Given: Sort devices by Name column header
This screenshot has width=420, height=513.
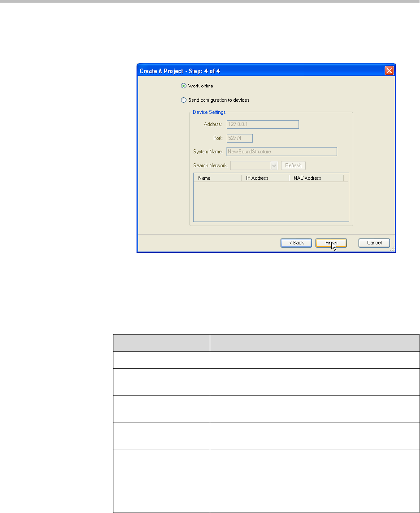Looking at the screenshot, I should (x=218, y=178).
